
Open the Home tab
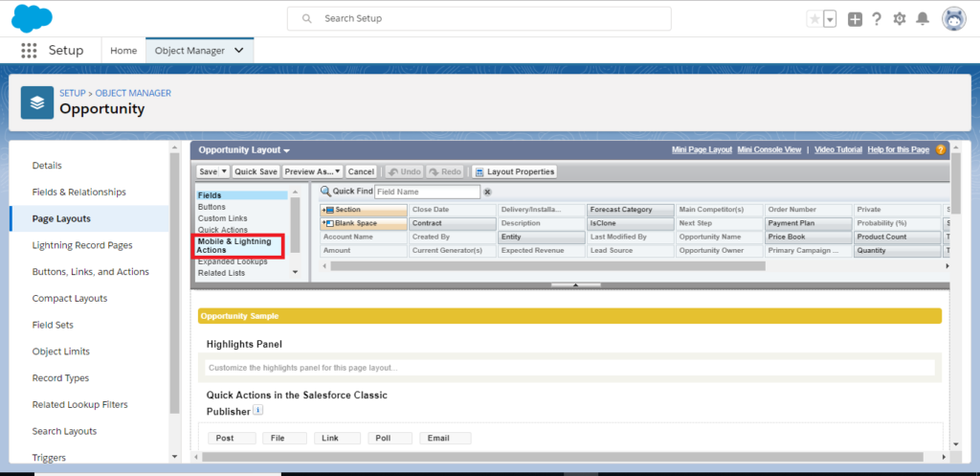click(123, 51)
